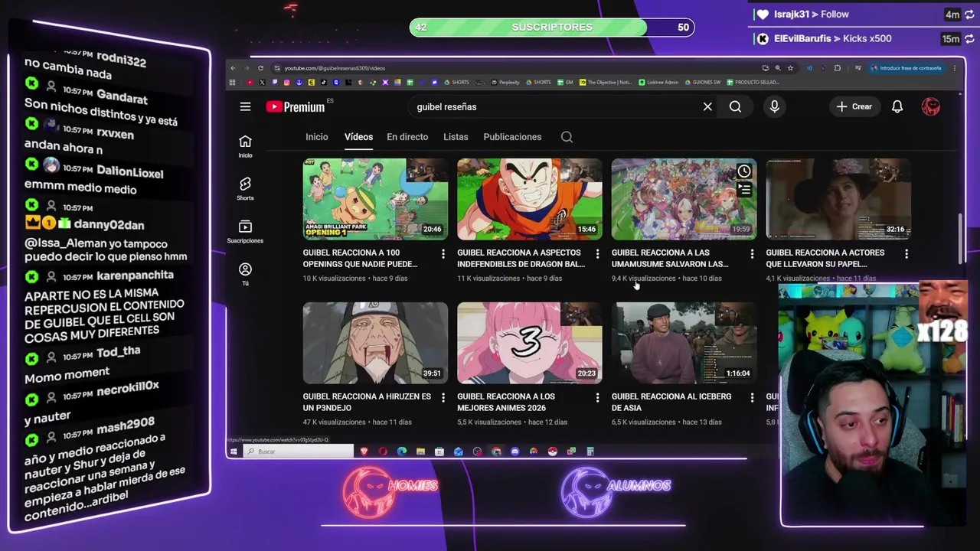Clear the YouTube search box with X

coord(707,106)
